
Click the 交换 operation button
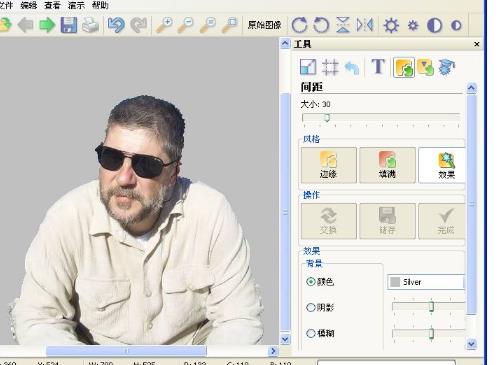tap(328, 221)
